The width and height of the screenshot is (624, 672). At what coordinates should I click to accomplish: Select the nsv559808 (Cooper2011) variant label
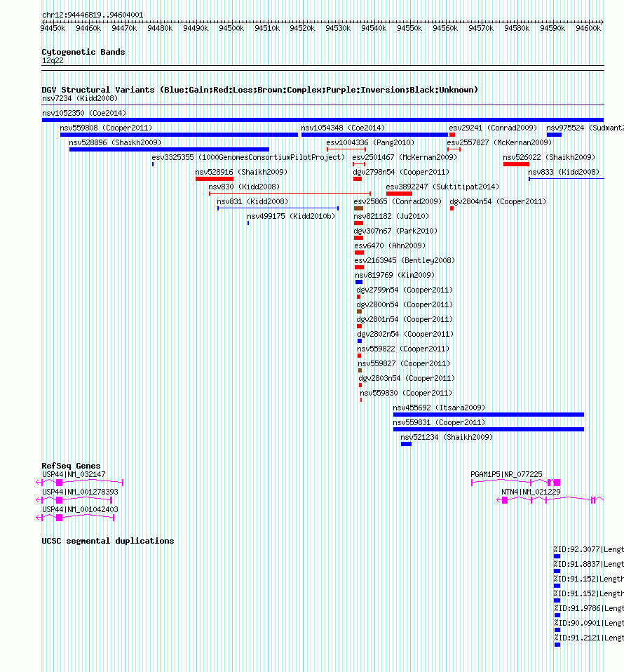tap(106, 128)
